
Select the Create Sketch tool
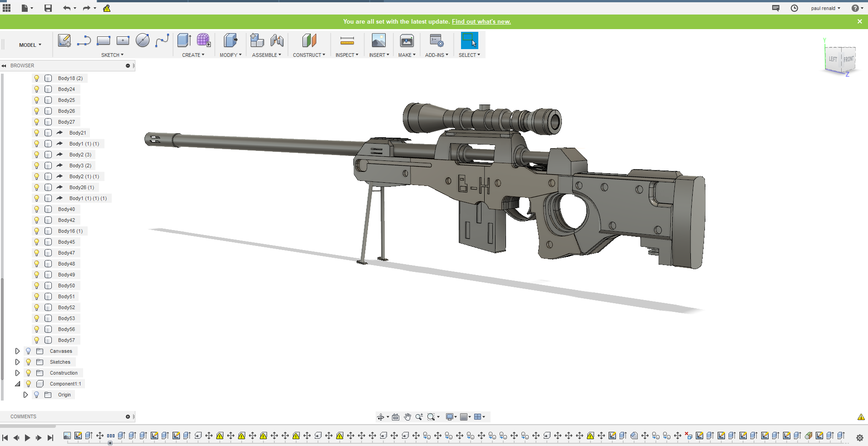64,40
